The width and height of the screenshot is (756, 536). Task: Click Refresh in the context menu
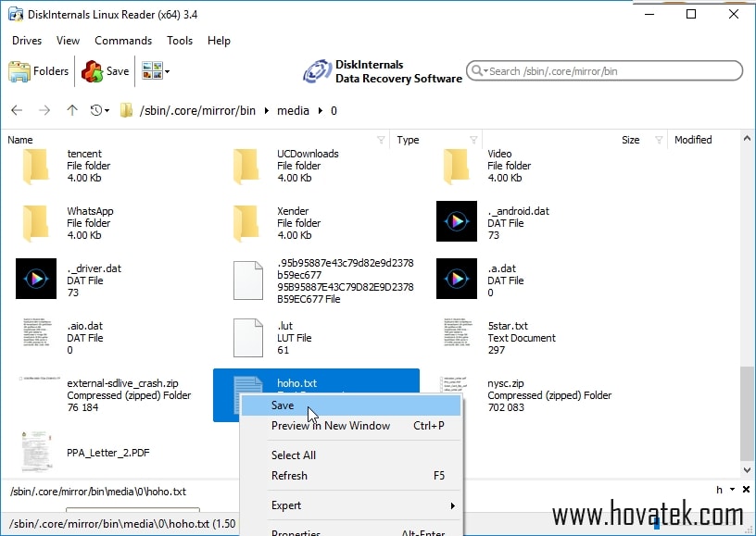click(289, 476)
